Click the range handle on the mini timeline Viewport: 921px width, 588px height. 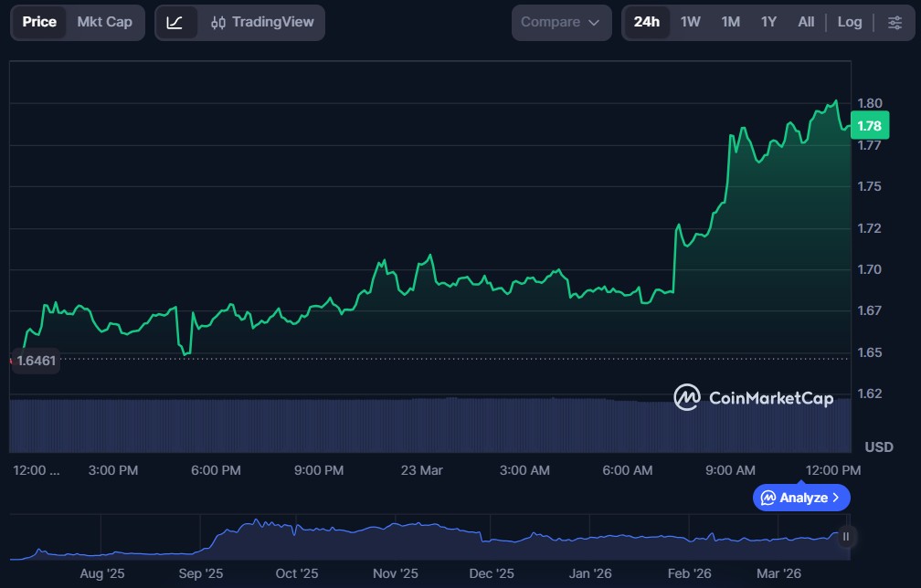(x=846, y=537)
